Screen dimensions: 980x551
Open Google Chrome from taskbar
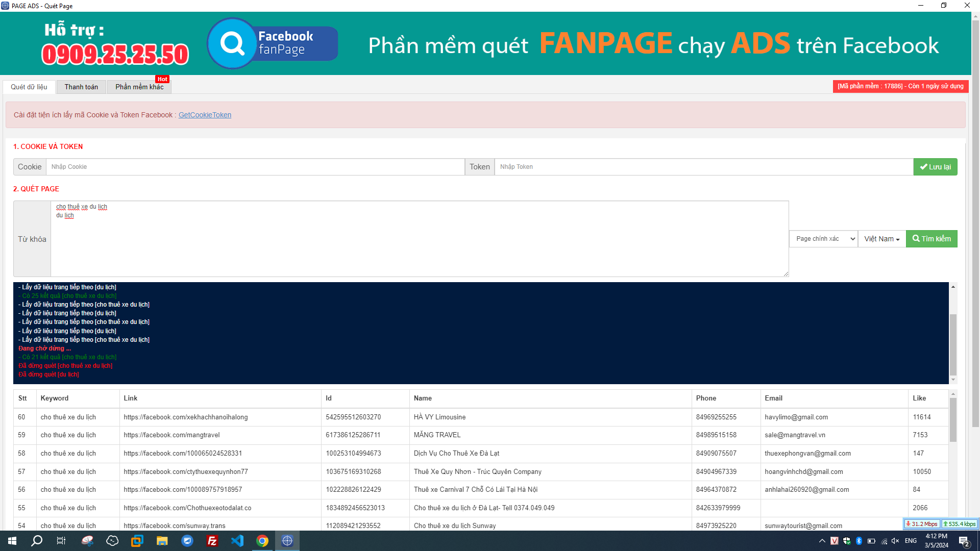click(262, 541)
